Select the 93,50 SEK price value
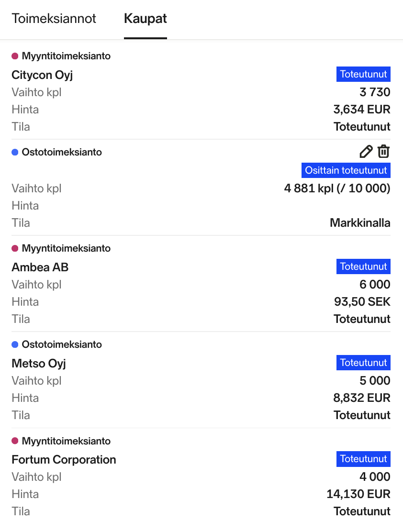Image resolution: width=403 pixels, height=532 pixels. pos(362,301)
